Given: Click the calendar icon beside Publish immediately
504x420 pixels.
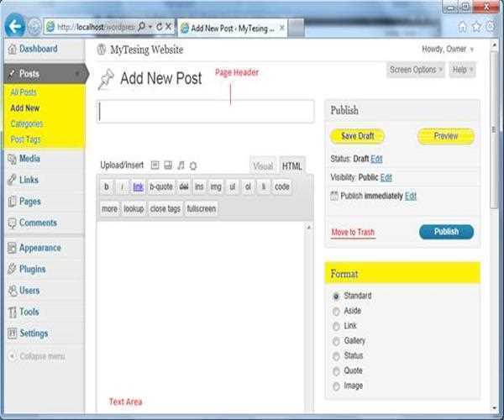Looking at the screenshot, I should tap(334, 196).
